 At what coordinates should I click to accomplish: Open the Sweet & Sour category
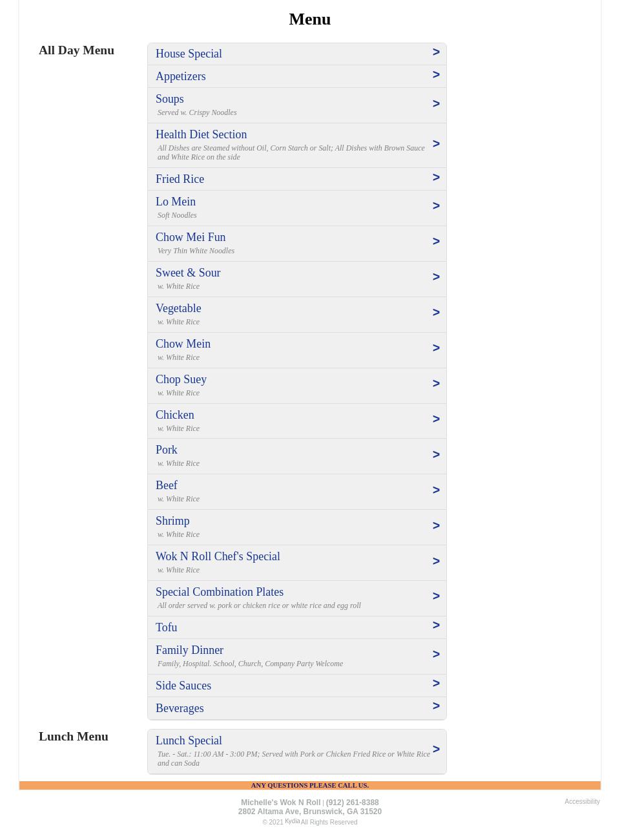pyautogui.click(x=188, y=273)
